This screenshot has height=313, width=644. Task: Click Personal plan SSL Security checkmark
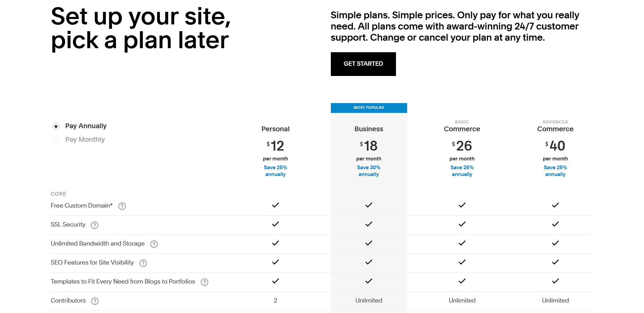pyautogui.click(x=276, y=224)
